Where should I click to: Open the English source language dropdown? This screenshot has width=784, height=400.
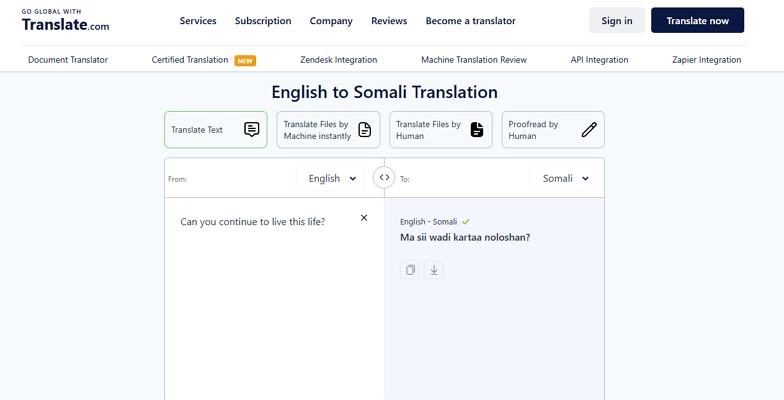pyautogui.click(x=331, y=178)
